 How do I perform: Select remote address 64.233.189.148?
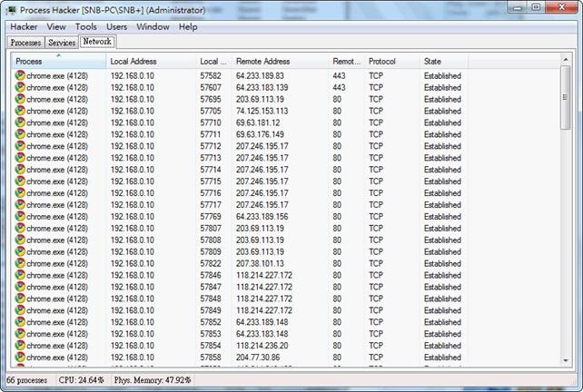pyautogui.click(x=262, y=322)
